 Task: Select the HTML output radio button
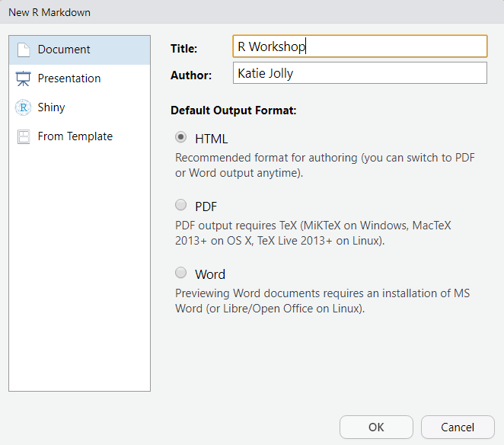(x=180, y=137)
